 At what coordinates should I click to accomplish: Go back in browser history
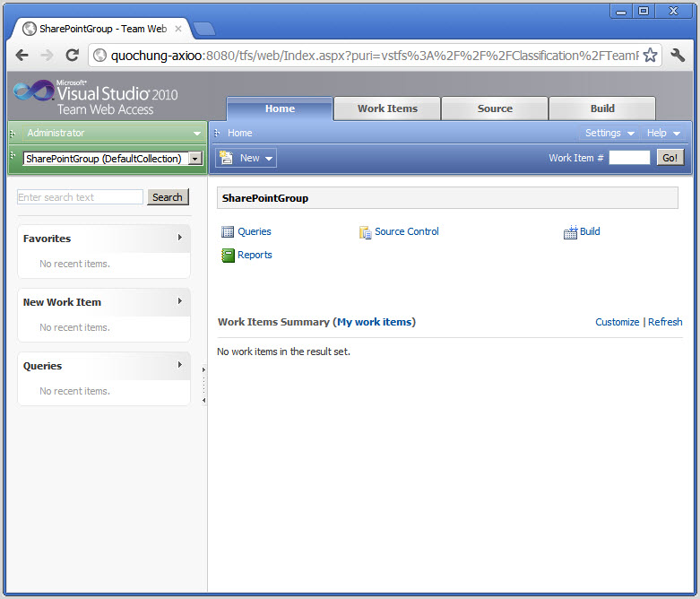[x=22, y=56]
